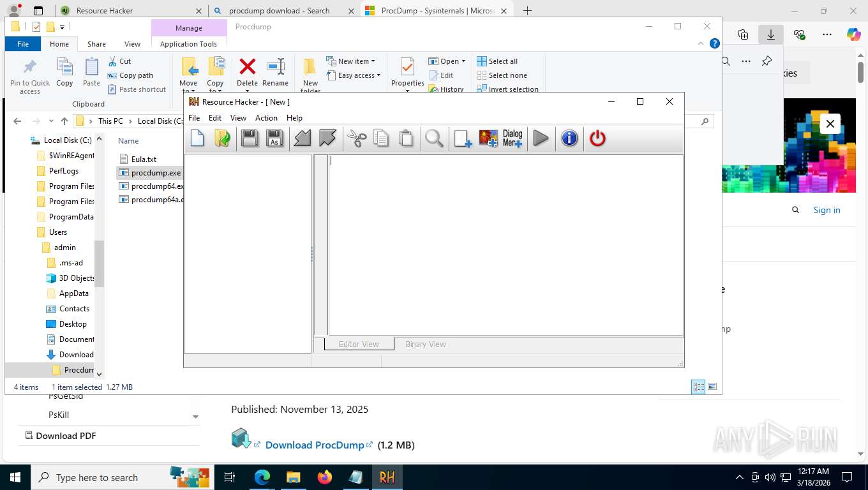This screenshot has height=490, width=868.
Task: Click Copy path in Explorer ribbon
Action: (130, 75)
